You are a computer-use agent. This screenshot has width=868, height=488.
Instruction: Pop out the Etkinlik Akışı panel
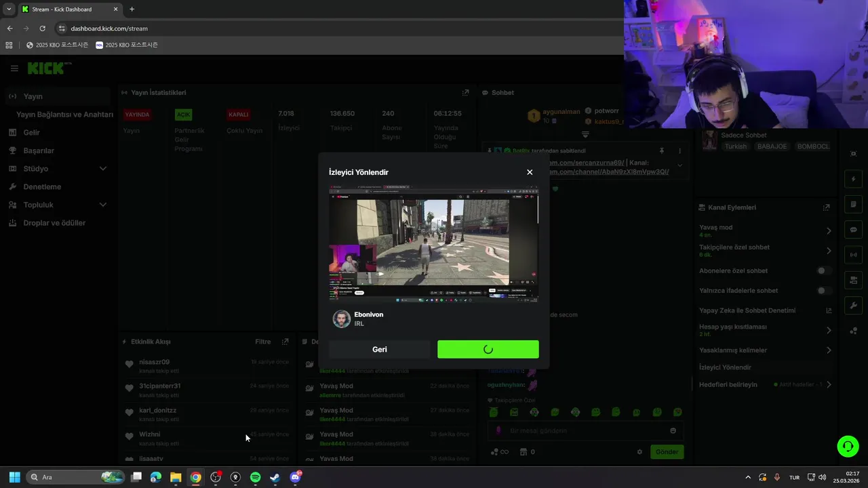(x=285, y=342)
